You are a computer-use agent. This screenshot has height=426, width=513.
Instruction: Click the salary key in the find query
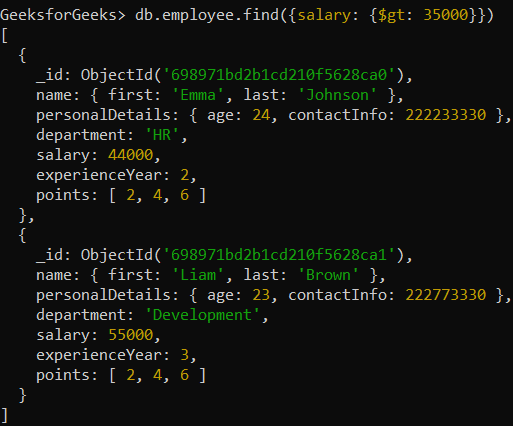coord(324,15)
